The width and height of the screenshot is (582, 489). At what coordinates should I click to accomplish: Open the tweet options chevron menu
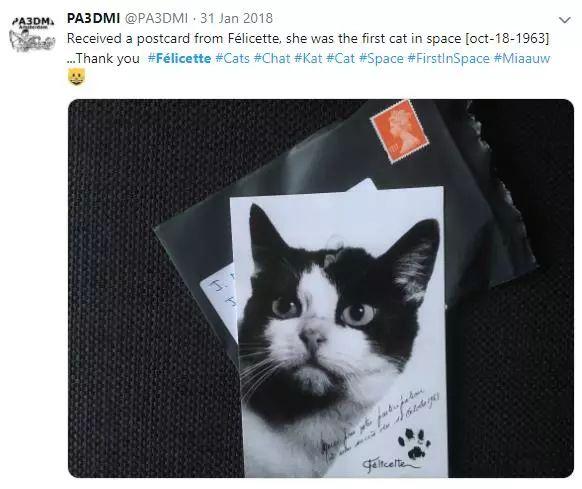tap(565, 20)
